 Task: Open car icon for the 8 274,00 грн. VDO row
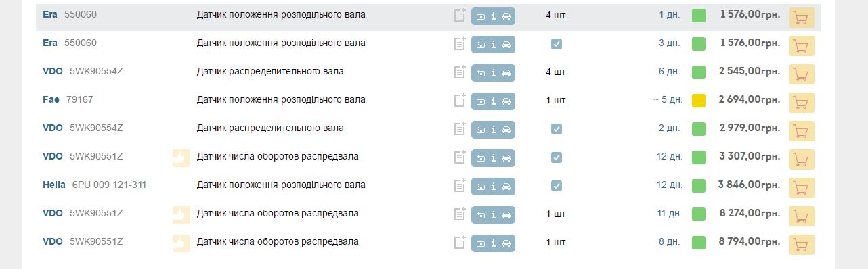pos(506,215)
